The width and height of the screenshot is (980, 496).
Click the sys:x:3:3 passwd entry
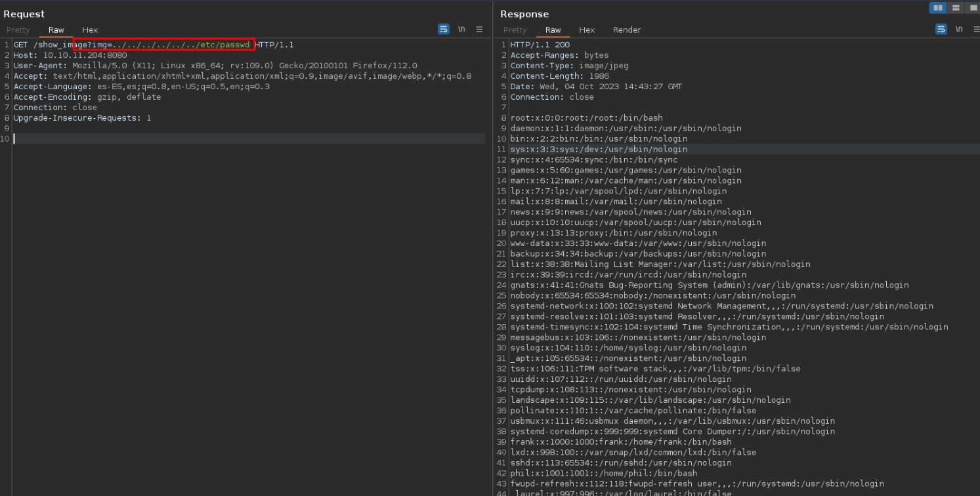pos(599,150)
